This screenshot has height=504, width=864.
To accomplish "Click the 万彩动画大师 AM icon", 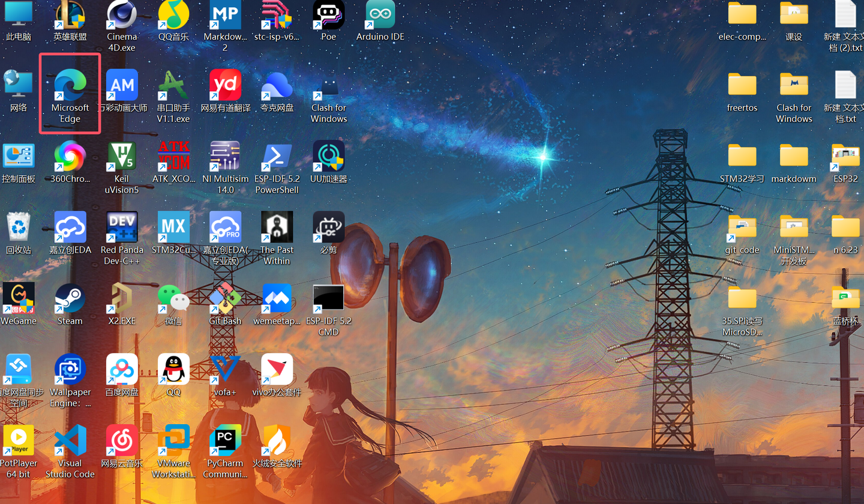I will pos(122,85).
